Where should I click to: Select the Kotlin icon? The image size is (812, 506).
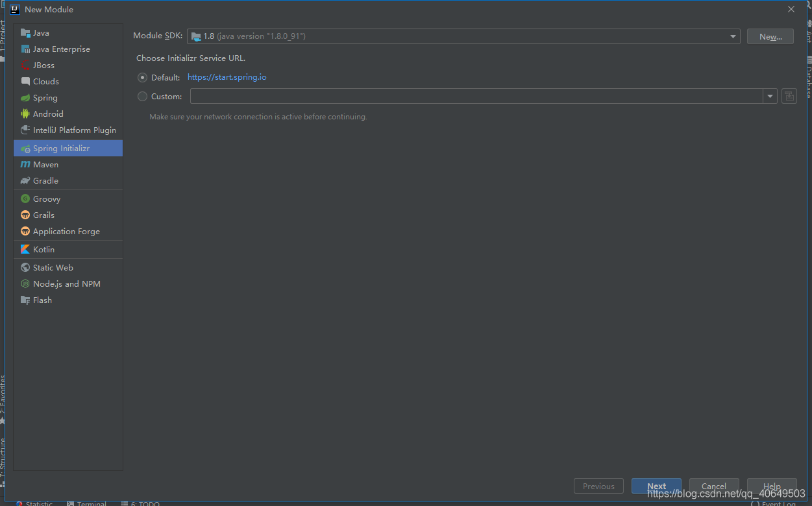tap(25, 250)
